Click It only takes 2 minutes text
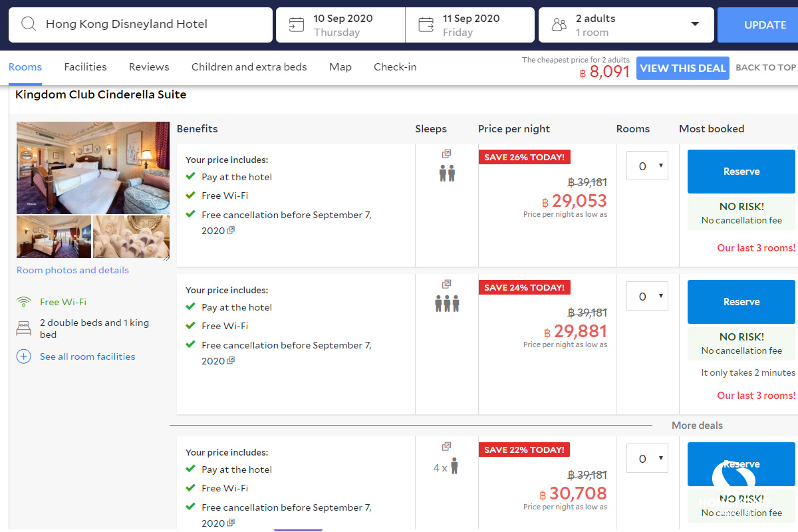 tap(748, 372)
